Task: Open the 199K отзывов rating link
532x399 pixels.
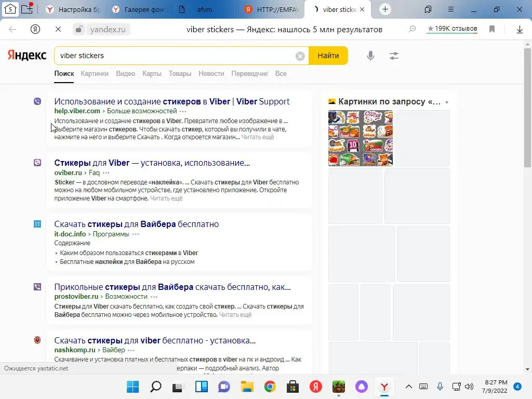Action: coord(453,29)
